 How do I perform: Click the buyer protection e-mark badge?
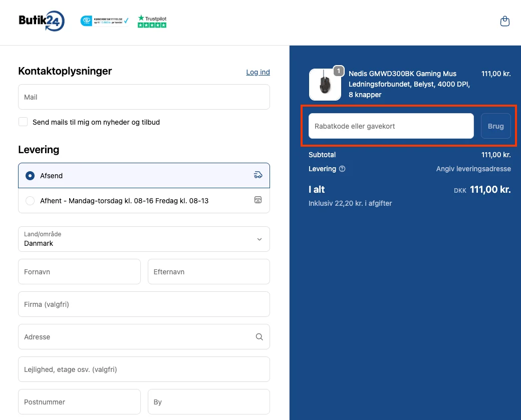(104, 21)
